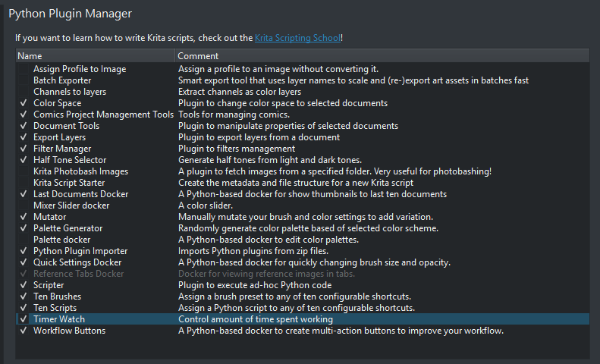Disable the Ten Brushes plugin checkbox
Screen dimensions: 600x364
tap(24, 297)
